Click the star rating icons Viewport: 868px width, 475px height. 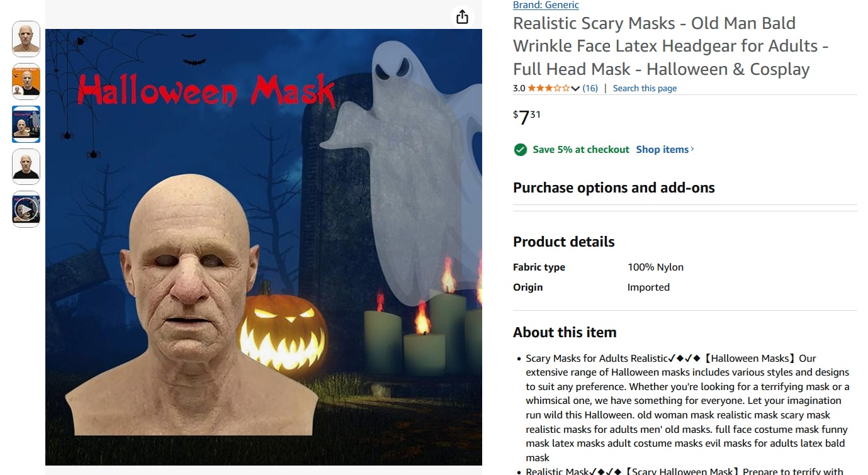549,88
